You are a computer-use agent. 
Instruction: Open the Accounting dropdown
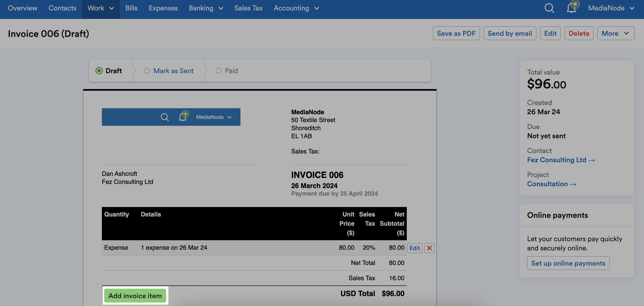pos(296,8)
